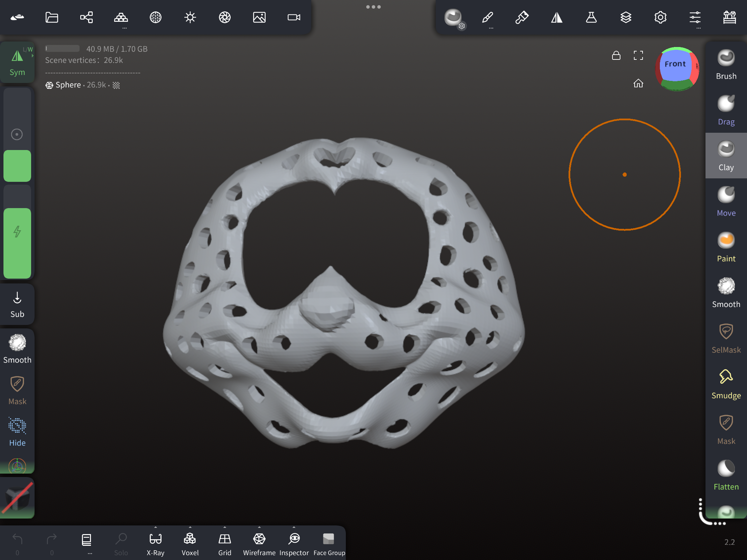This screenshot has width=747, height=560.
Task: Select the Flatten tool
Action: click(x=726, y=475)
